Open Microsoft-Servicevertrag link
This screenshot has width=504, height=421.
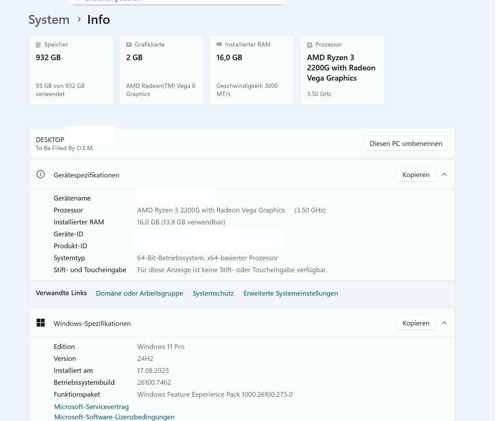tap(91, 406)
